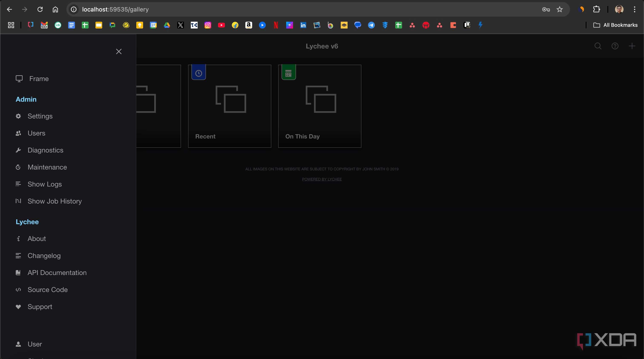644x359 pixels.
Task: Open the browser extensions puzzle icon
Action: pos(597,10)
